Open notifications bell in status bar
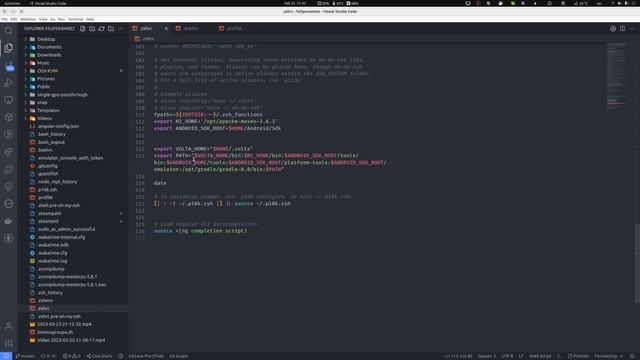The width and height of the screenshot is (640, 360). pyautogui.click(x=632, y=356)
